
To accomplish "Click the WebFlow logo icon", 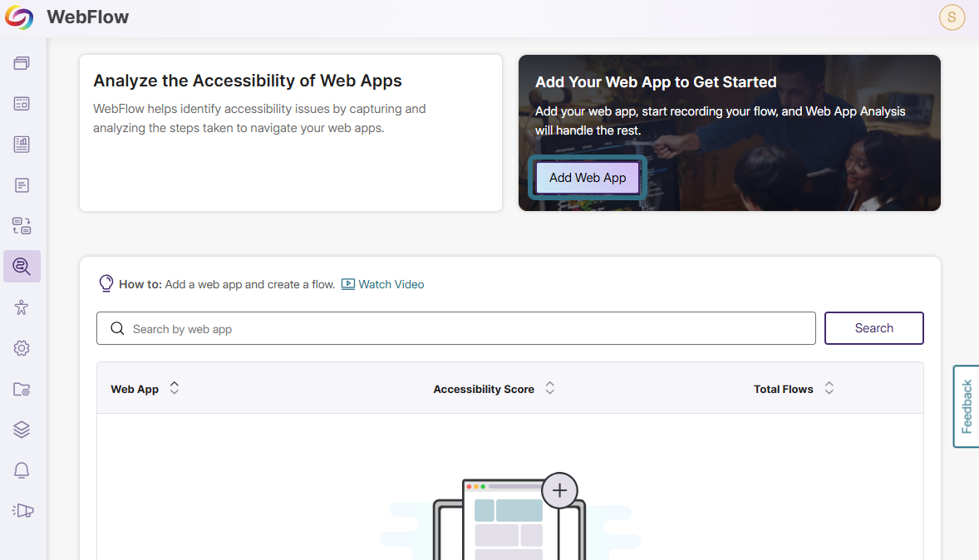I will point(19,17).
